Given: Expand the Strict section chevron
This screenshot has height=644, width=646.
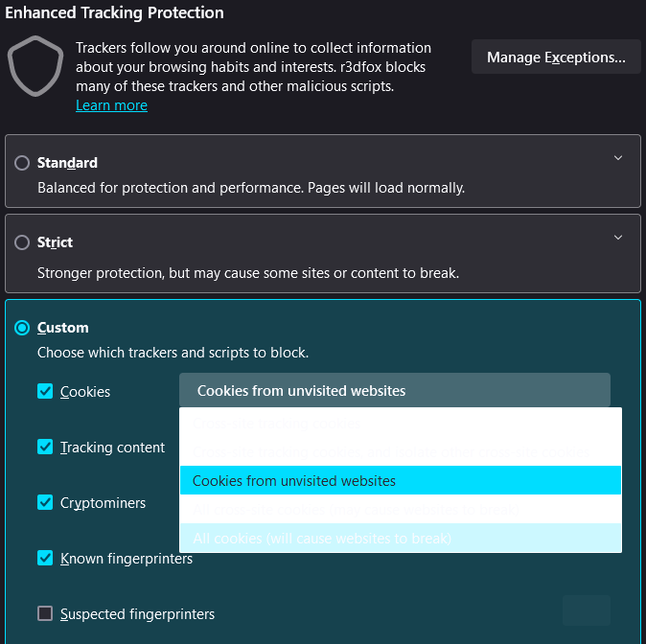Looking at the screenshot, I should [618, 238].
